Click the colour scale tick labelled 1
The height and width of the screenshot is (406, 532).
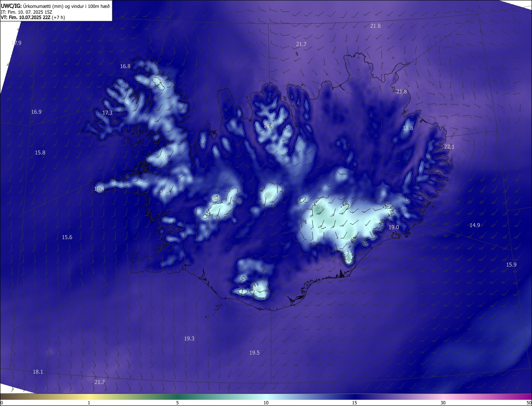(89, 403)
